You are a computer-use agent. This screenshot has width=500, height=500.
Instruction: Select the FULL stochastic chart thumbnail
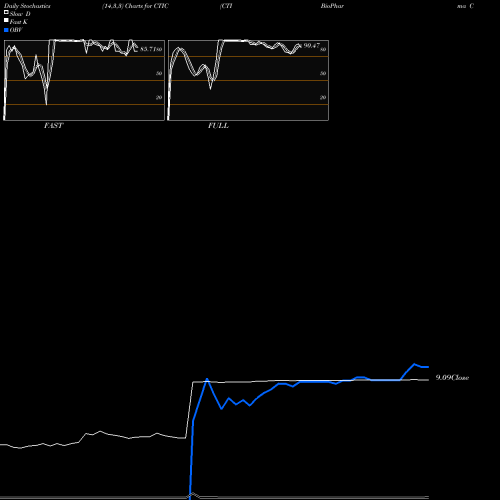point(248,80)
